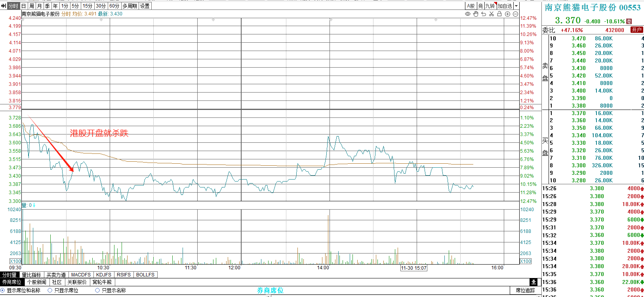The width and height of the screenshot is (644, 297).
Task: Click the 九转 indicator button
Action: [x=490, y=6]
